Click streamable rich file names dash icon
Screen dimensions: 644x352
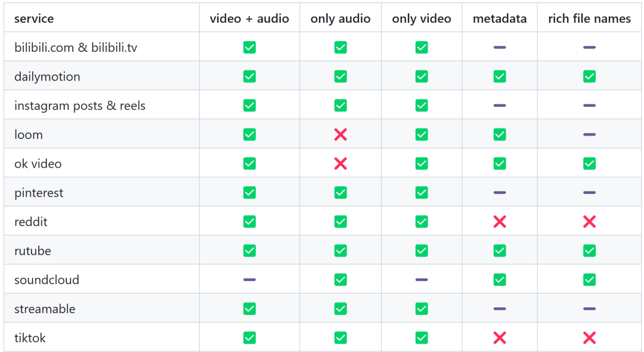[589, 309]
